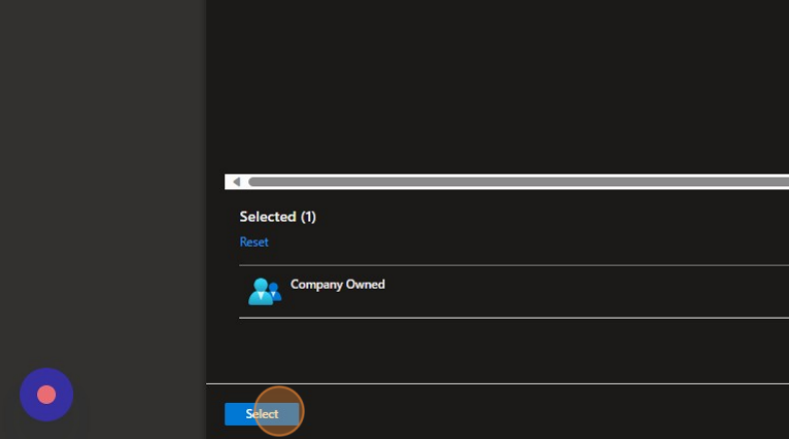The height and width of the screenshot is (439, 789).
Task: Click the gray horizontal scroll track
Action: (600, 182)
